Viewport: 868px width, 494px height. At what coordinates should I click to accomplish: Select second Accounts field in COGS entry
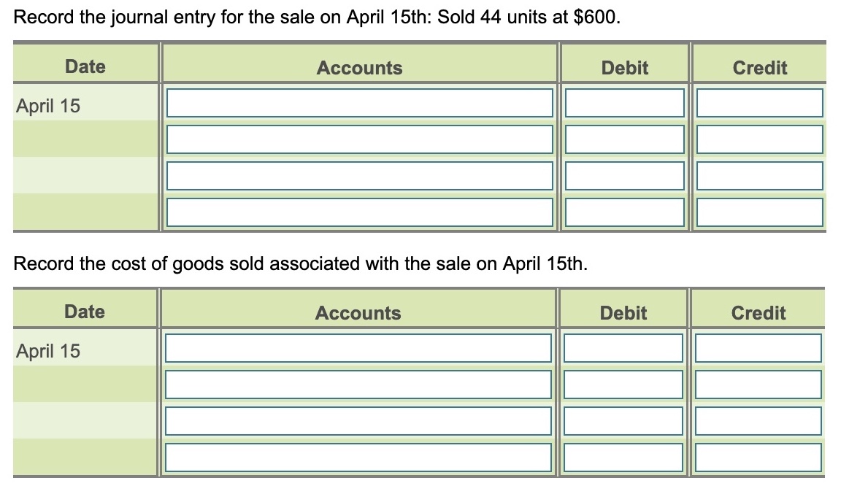[358, 385]
